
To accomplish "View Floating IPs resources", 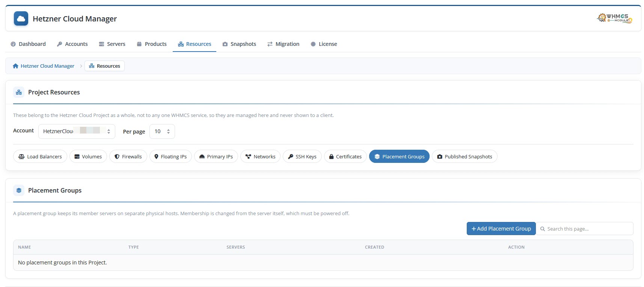I will coord(171,156).
